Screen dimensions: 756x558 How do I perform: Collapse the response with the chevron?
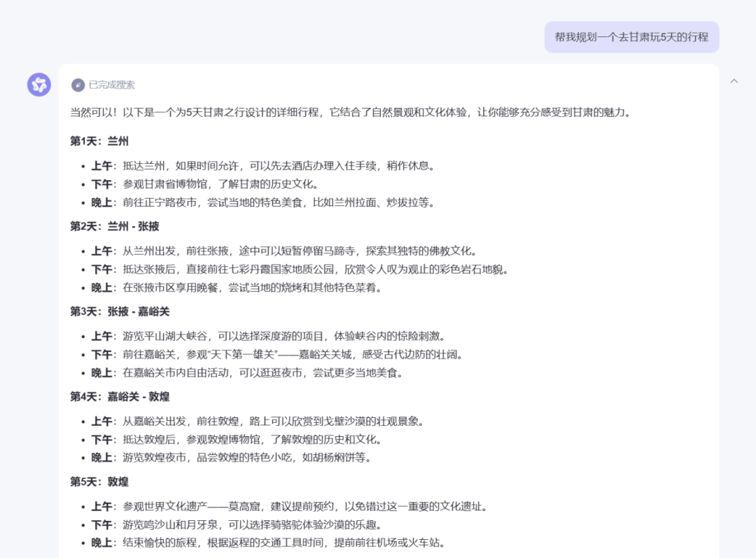tap(734, 81)
